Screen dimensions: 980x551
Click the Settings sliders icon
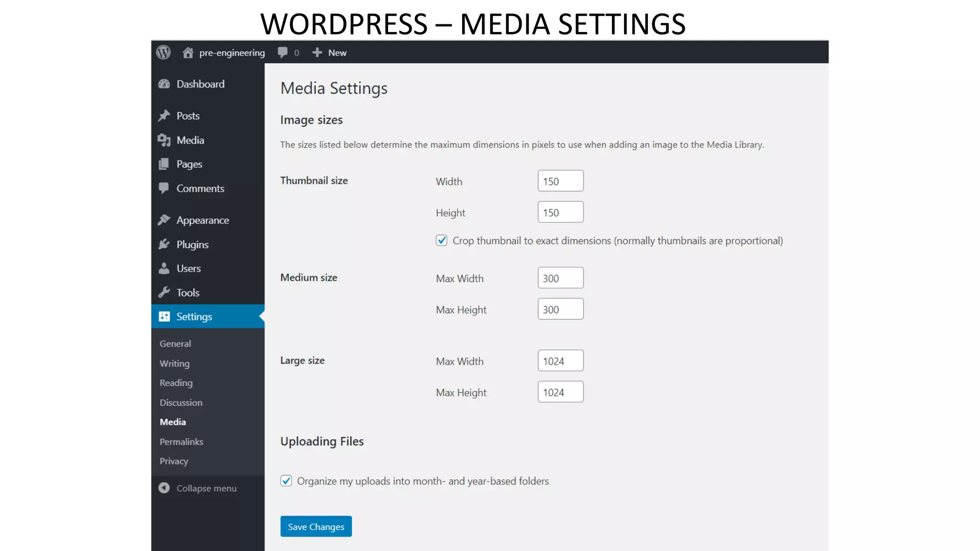[164, 316]
